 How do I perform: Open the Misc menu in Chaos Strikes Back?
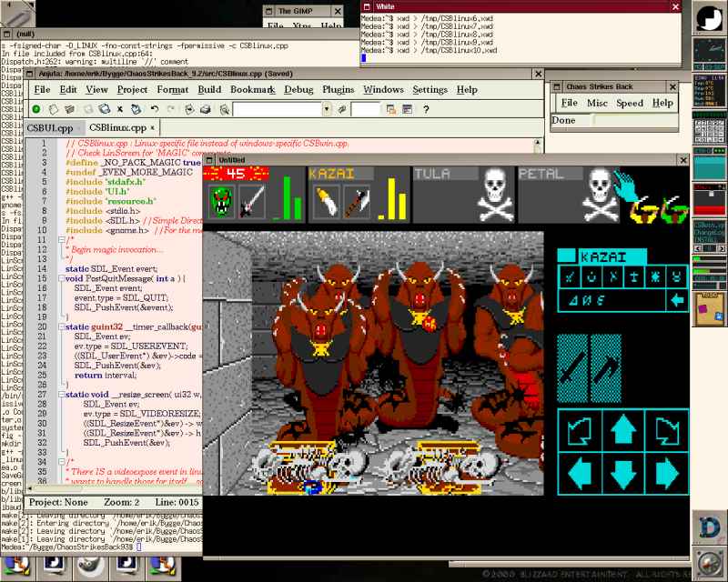tap(597, 103)
